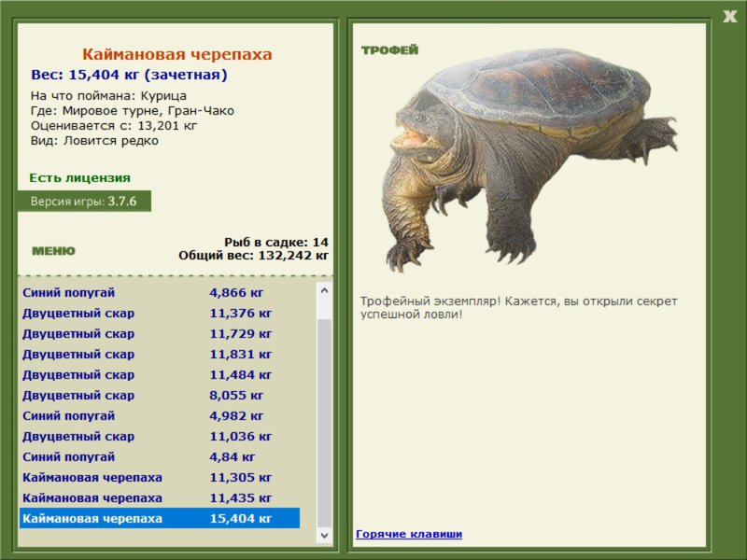This screenshot has height=560, width=747.
Task: Choose the Двуцветный скар 11,036 кг entry
Action: point(160,436)
